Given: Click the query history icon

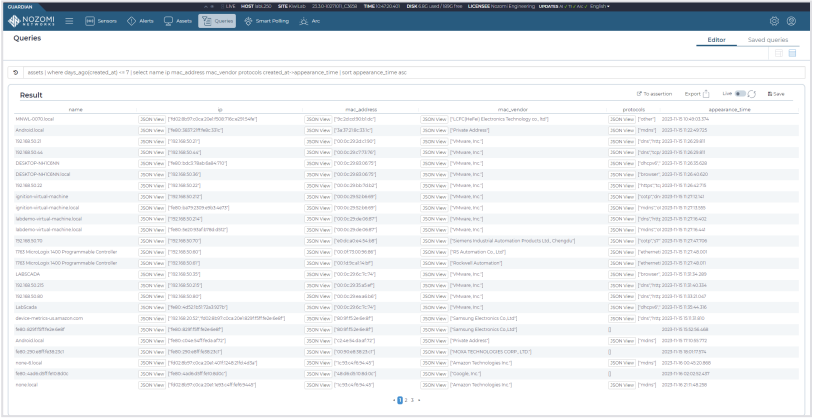Looking at the screenshot, I should [16, 73].
